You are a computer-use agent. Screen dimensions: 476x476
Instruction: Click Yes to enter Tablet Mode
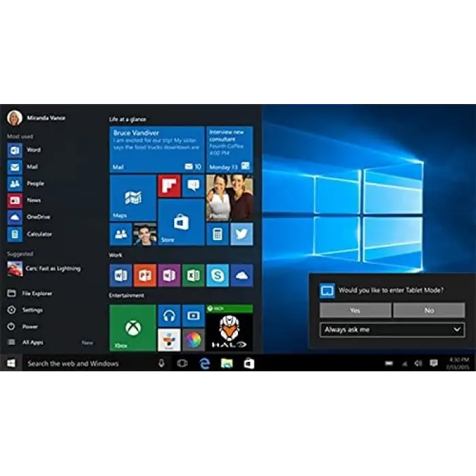click(x=355, y=310)
